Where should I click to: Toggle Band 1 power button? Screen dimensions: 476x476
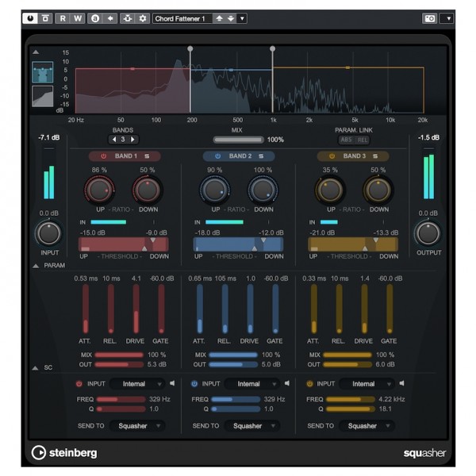point(103,156)
